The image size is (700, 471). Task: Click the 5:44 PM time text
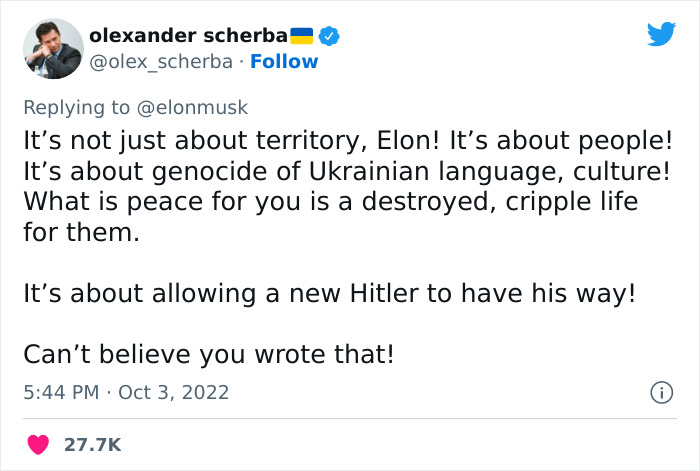point(60,392)
